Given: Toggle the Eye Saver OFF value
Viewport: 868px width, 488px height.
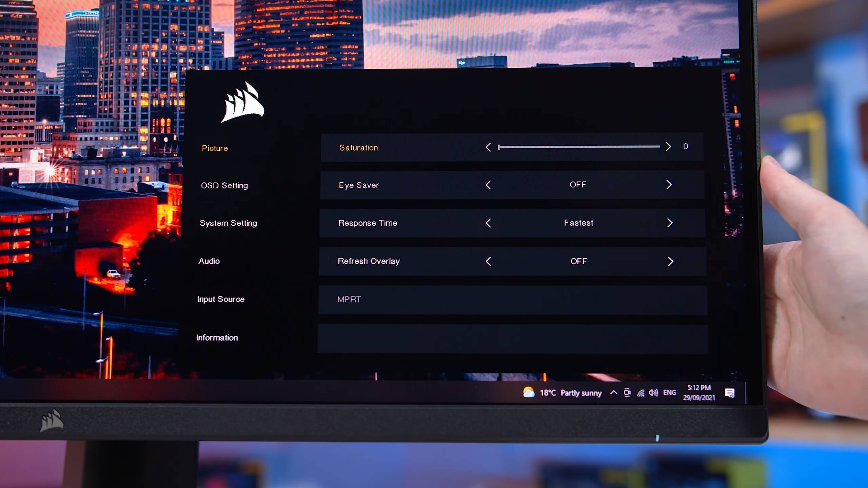Looking at the screenshot, I should click(578, 185).
